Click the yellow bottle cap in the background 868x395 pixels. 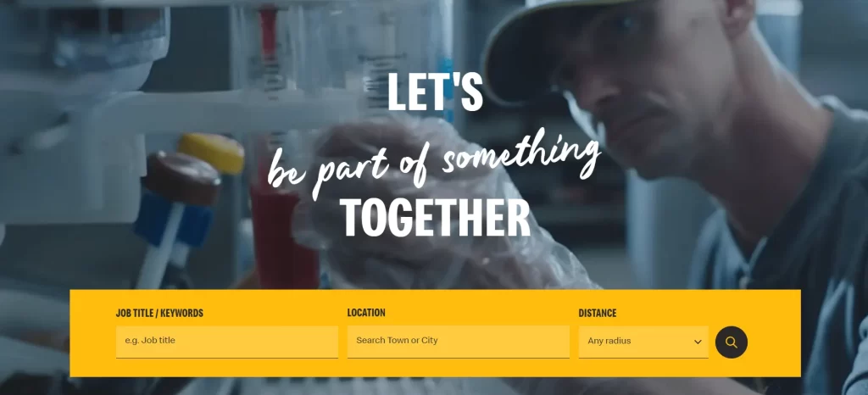[x=211, y=153]
